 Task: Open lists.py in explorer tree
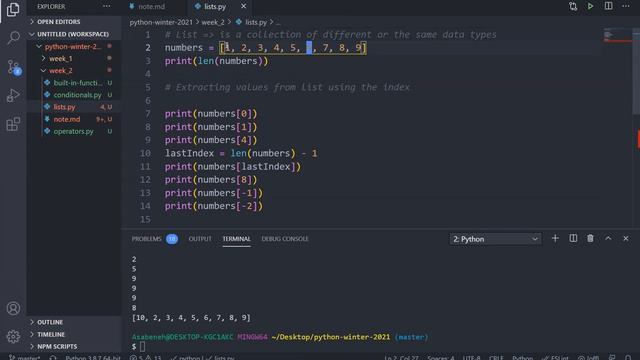click(x=64, y=107)
